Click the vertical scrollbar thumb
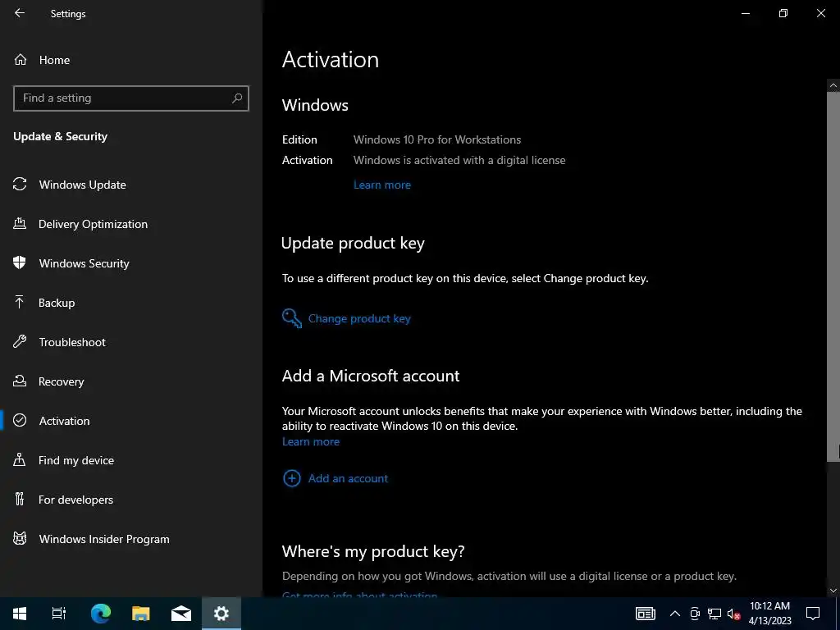This screenshot has height=630, width=840. pos(833,276)
